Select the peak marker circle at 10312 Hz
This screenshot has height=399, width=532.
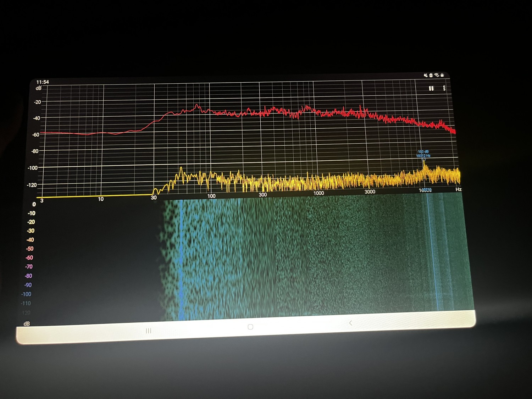tap(424, 160)
